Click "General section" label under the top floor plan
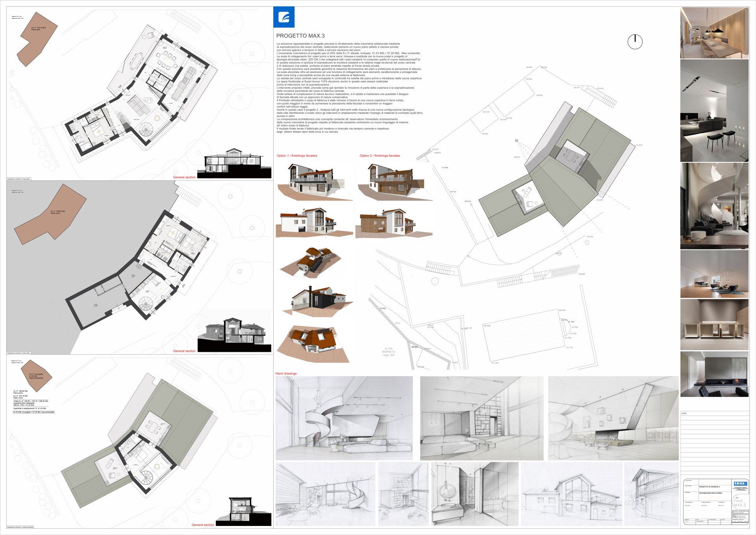The height and width of the screenshot is (535, 756). click(184, 177)
